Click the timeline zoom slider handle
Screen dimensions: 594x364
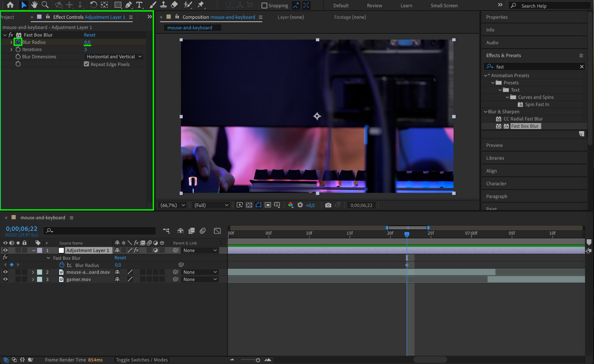pyautogui.click(x=258, y=360)
